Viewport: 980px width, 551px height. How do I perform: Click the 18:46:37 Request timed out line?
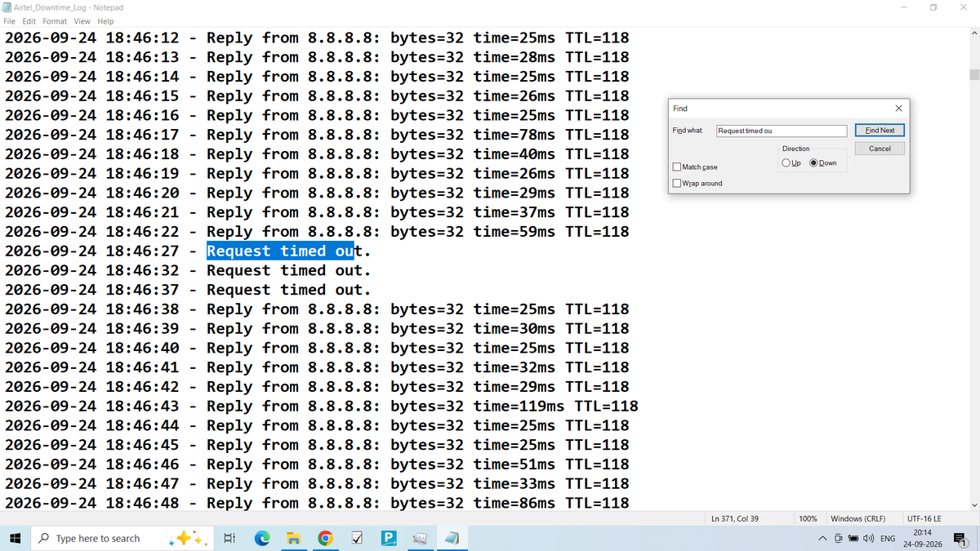click(x=188, y=290)
